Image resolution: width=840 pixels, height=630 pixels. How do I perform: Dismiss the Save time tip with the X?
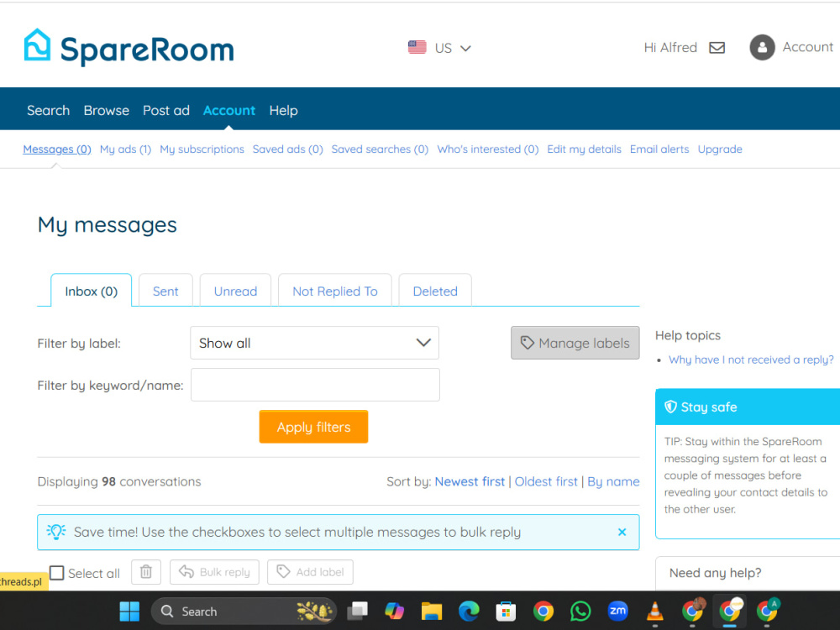point(622,532)
